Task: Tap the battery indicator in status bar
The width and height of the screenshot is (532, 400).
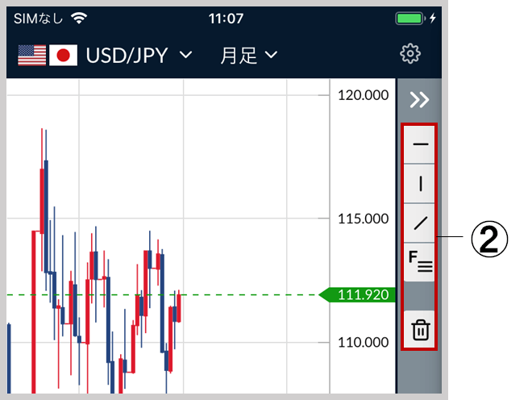Action: pyautogui.click(x=409, y=18)
